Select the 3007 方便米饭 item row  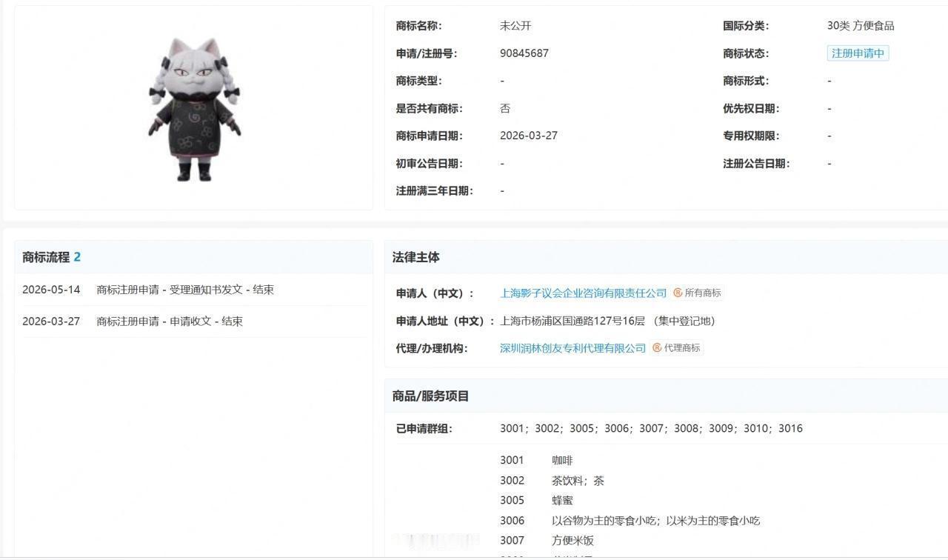[547, 540]
